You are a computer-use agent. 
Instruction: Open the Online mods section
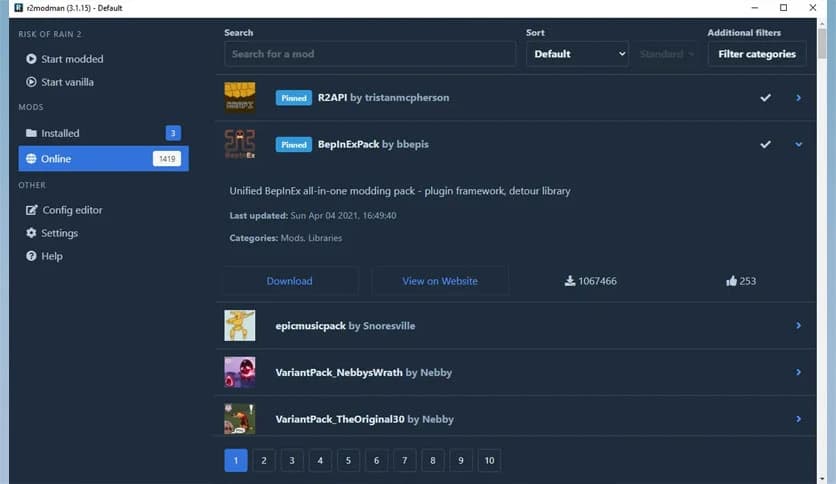(103, 158)
